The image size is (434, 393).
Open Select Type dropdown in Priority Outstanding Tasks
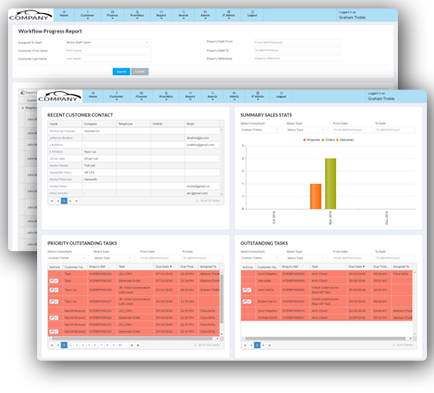click(x=113, y=258)
